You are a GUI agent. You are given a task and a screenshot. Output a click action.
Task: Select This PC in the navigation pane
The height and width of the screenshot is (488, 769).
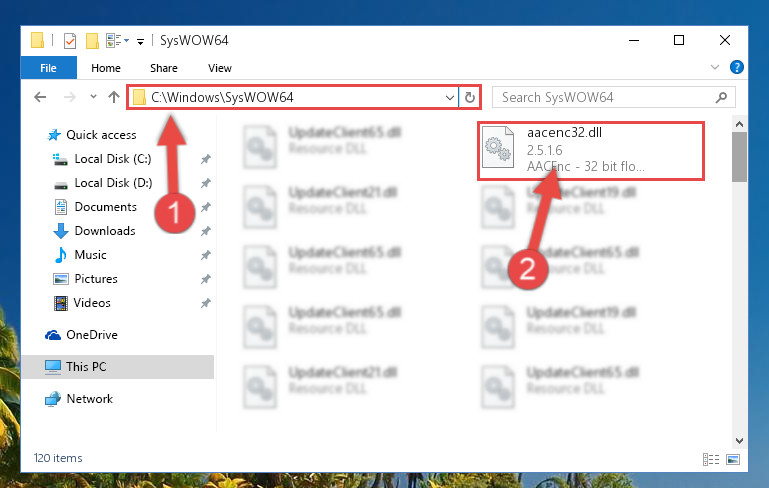pos(118,367)
